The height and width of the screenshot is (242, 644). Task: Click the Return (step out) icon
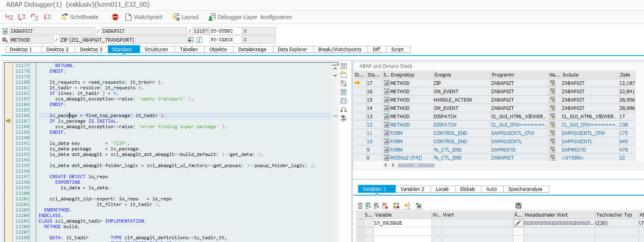pyautogui.click(x=34, y=17)
